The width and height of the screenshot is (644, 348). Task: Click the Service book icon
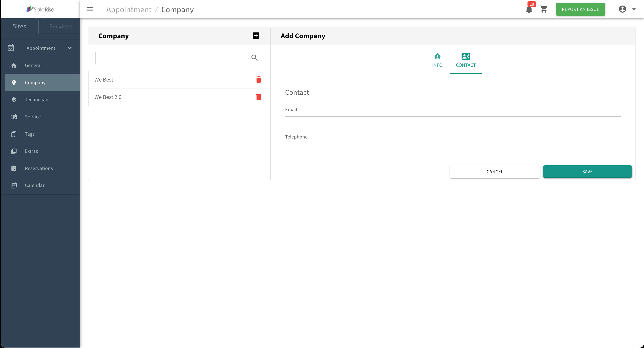14,117
